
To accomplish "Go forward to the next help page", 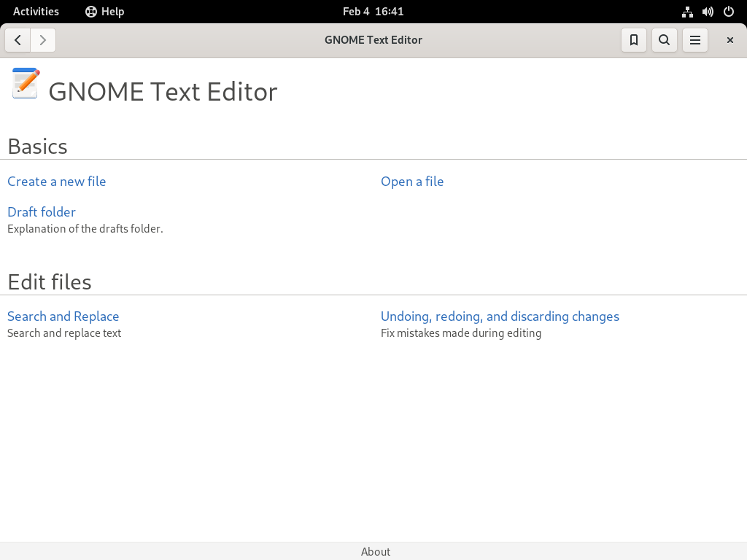I will pyautogui.click(x=43, y=40).
